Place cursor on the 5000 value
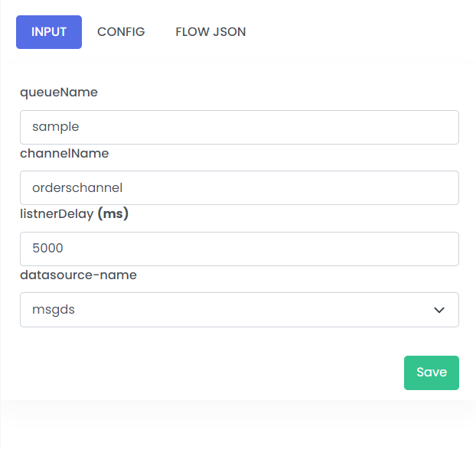476x449 pixels. [x=47, y=248]
